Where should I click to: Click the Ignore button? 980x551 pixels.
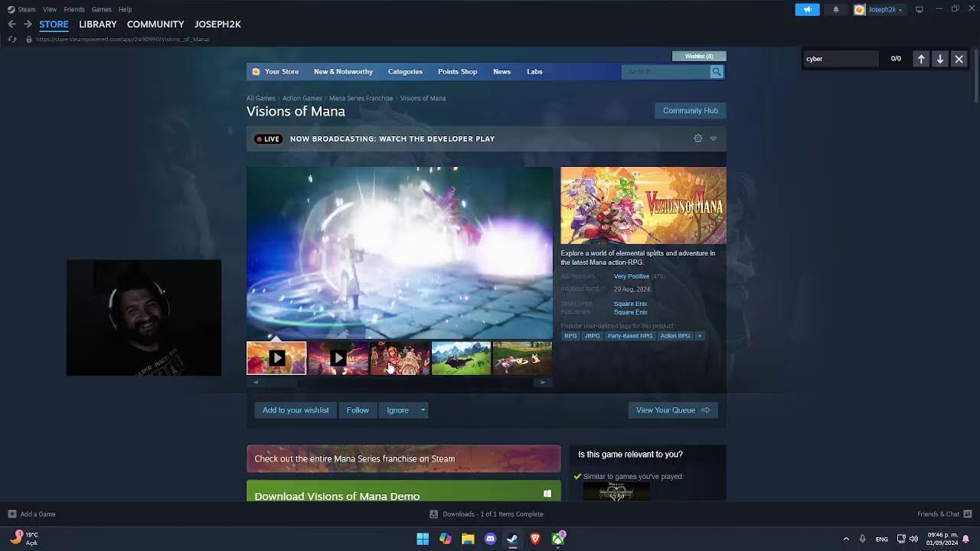click(397, 410)
